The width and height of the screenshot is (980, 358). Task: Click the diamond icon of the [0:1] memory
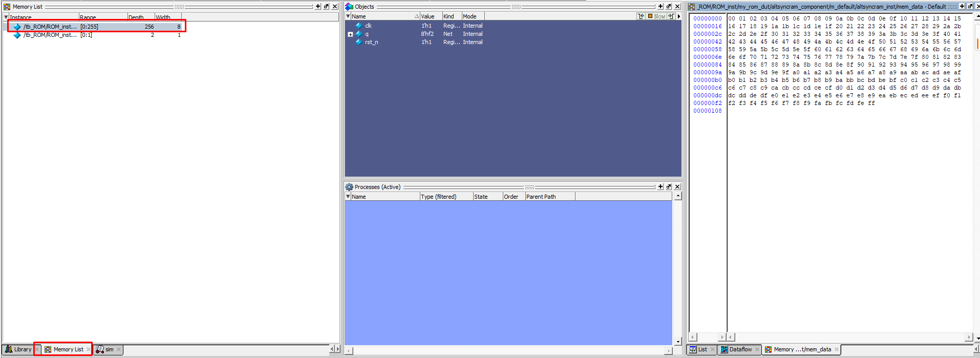[x=17, y=35]
